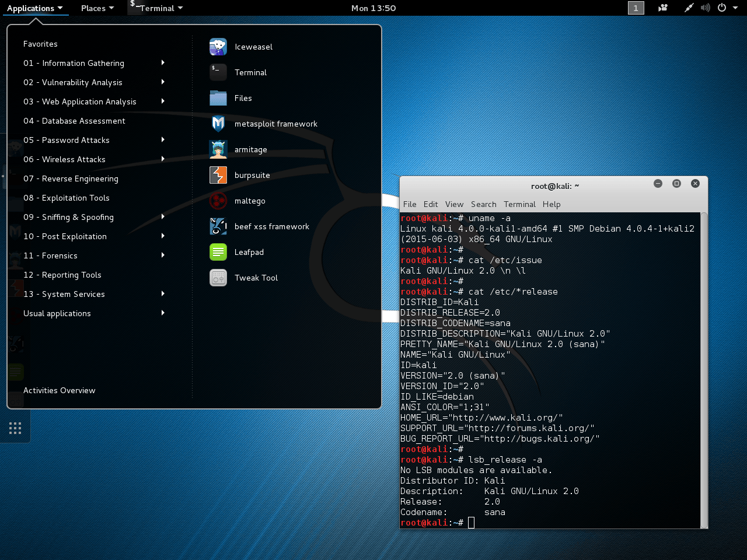This screenshot has height=560, width=747.
Task: Open the terminal's Edit menu
Action: tap(431, 204)
